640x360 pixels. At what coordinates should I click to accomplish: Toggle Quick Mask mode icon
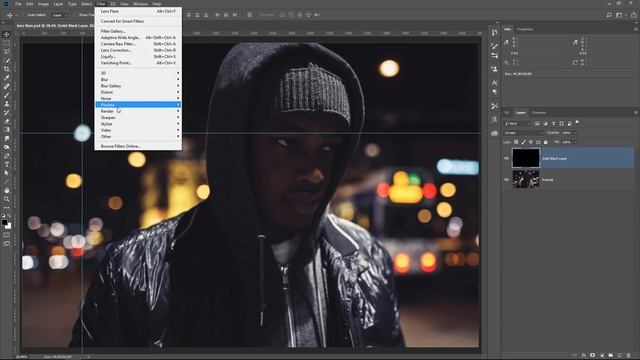[7, 235]
